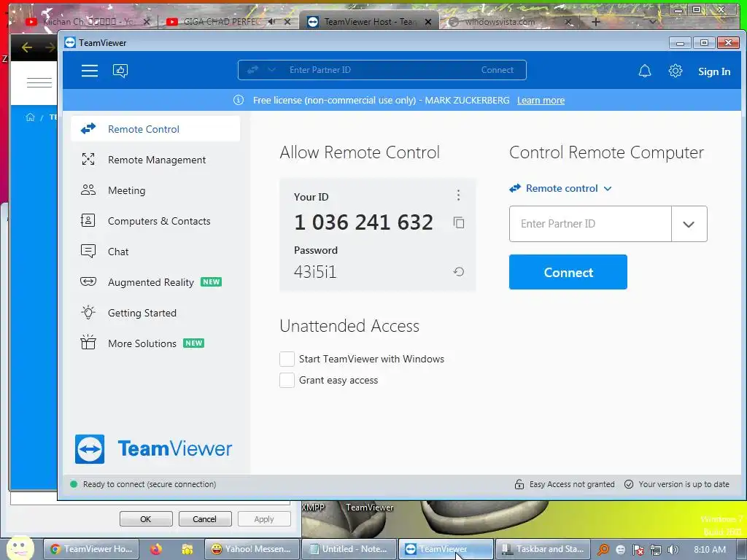Click Easy Access not granted status
747x560 pixels.
tap(572, 484)
